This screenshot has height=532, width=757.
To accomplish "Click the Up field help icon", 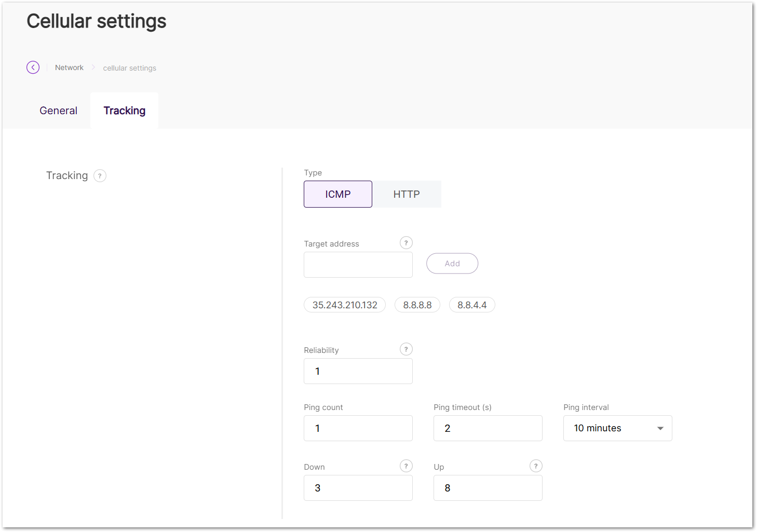I will pyautogui.click(x=535, y=466).
